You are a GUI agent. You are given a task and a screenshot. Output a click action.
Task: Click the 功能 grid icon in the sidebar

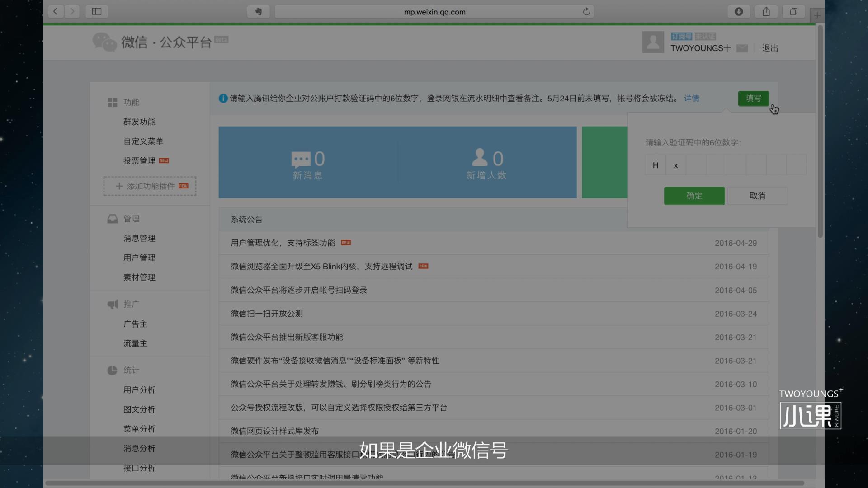[x=112, y=102]
